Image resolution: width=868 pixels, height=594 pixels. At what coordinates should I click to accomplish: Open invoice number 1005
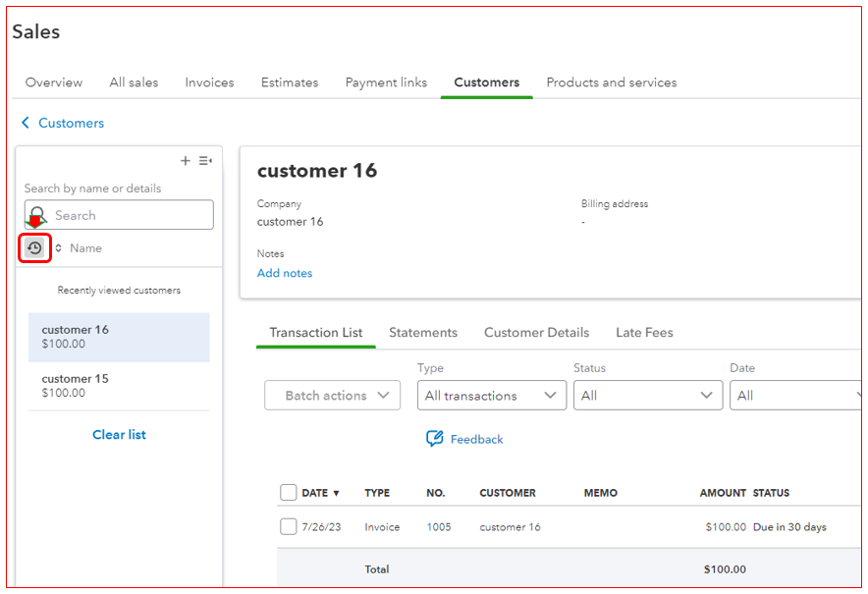coord(439,526)
